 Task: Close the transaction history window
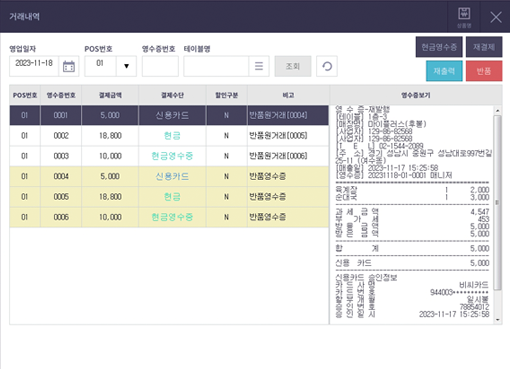pos(496,17)
